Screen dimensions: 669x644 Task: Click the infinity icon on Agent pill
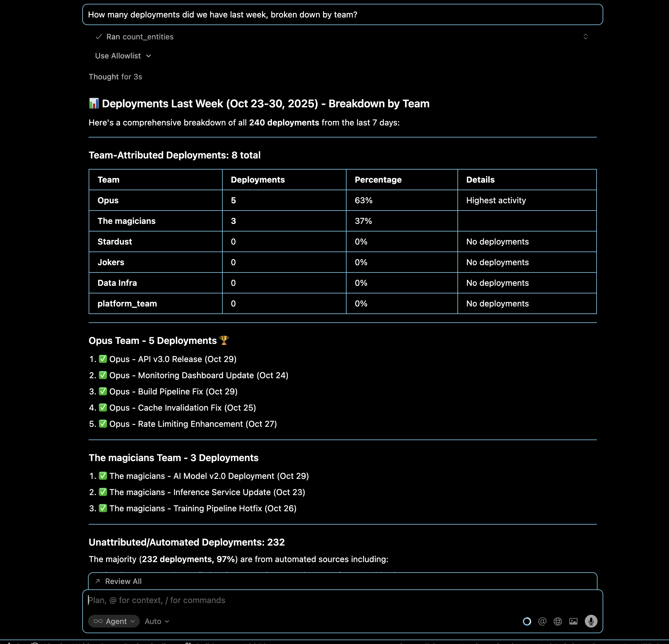(98, 621)
